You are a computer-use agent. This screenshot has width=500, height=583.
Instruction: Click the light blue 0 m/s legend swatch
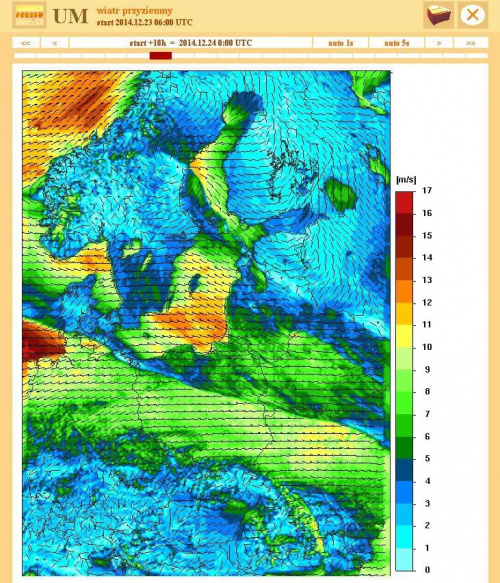[404, 560]
